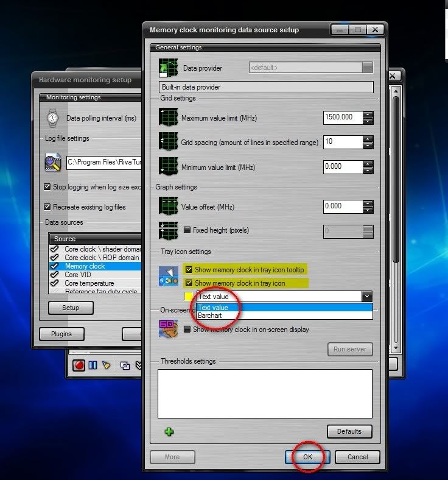
Task: Click the red record logging icon
Action: pyautogui.click(x=79, y=365)
